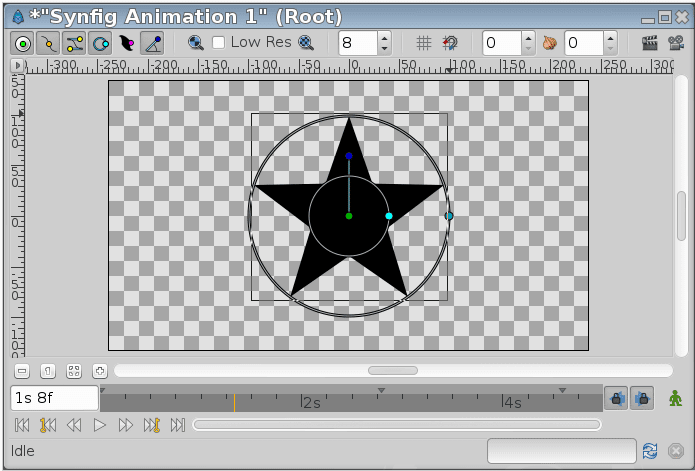Click the 4s mark on the timeline
This screenshot has width=695, height=471.
point(512,402)
